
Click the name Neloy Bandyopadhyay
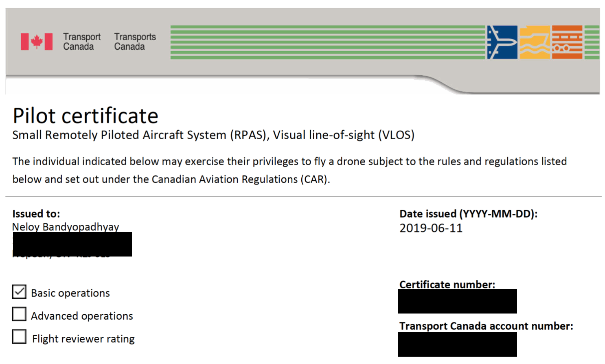tap(65, 228)
